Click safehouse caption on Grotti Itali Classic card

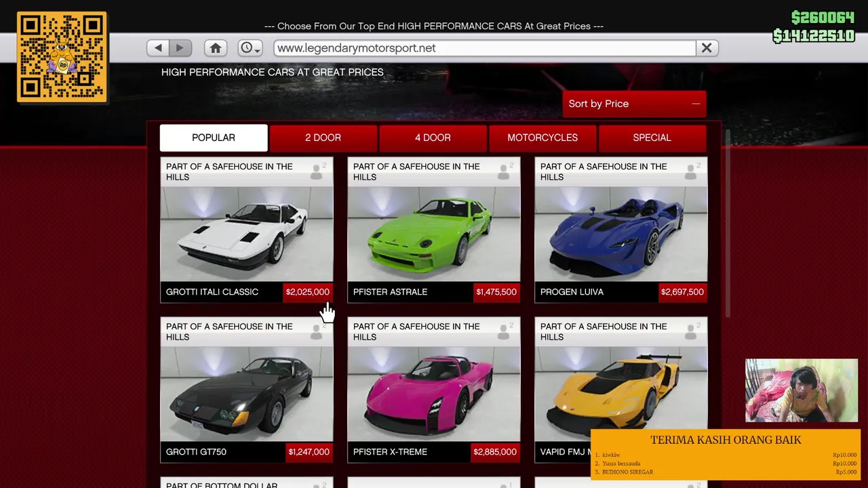(229, 171)
